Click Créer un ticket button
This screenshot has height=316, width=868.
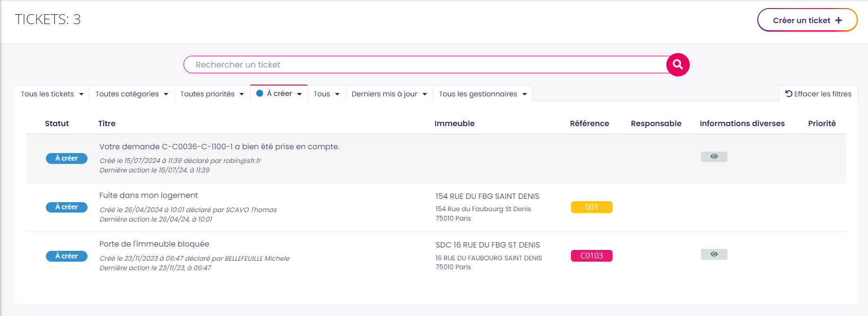807,20
